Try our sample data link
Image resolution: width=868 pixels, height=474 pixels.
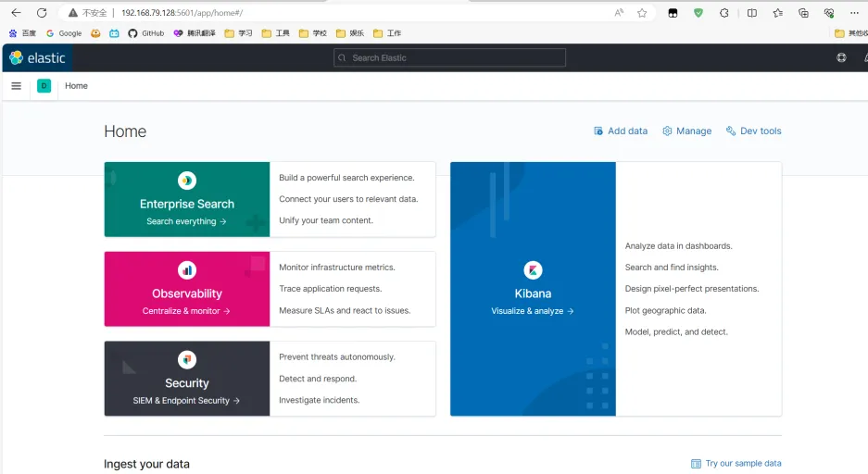coord(736,463)
